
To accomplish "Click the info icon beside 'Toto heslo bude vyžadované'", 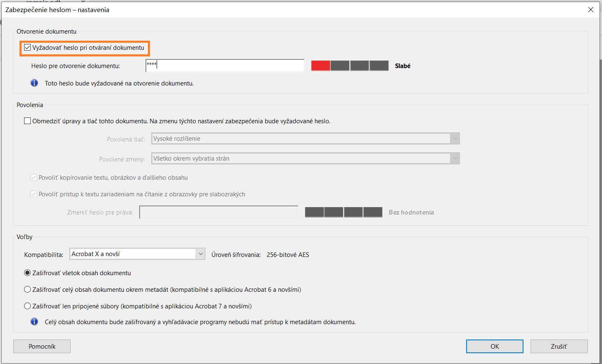I will coord(34,83).
